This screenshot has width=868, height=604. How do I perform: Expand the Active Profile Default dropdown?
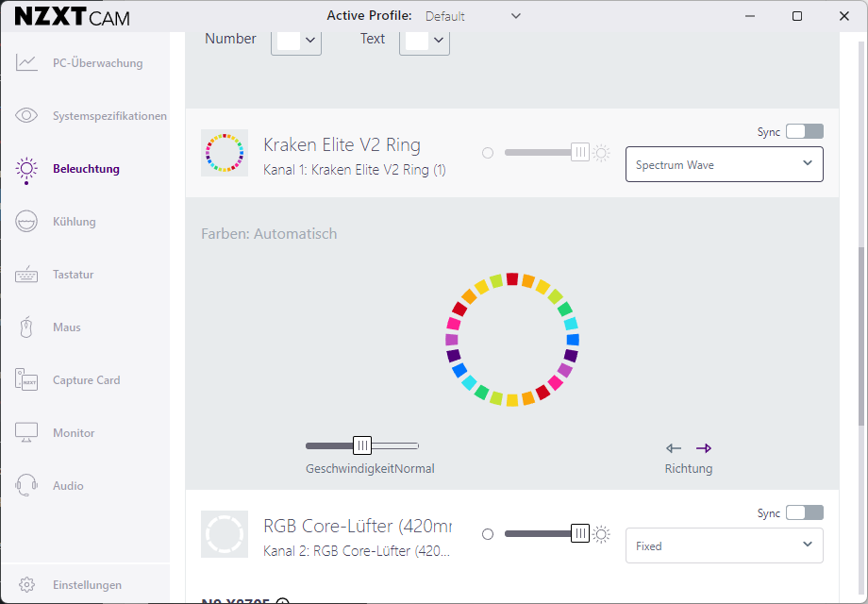473,16
